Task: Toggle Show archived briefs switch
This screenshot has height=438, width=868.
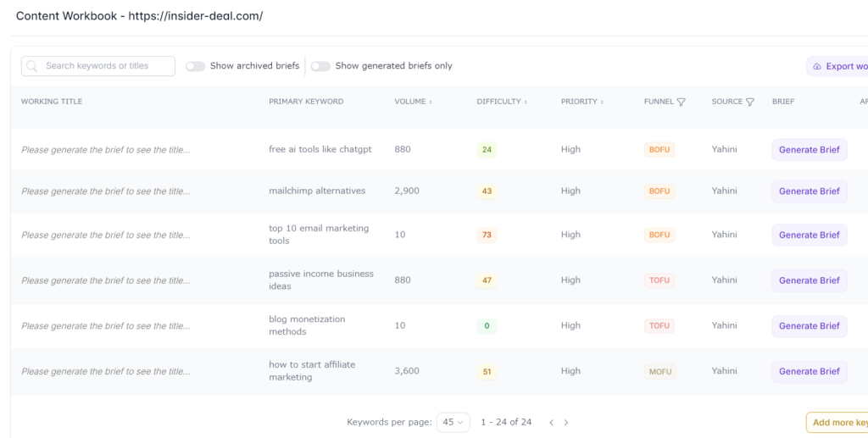Action: 196,66
